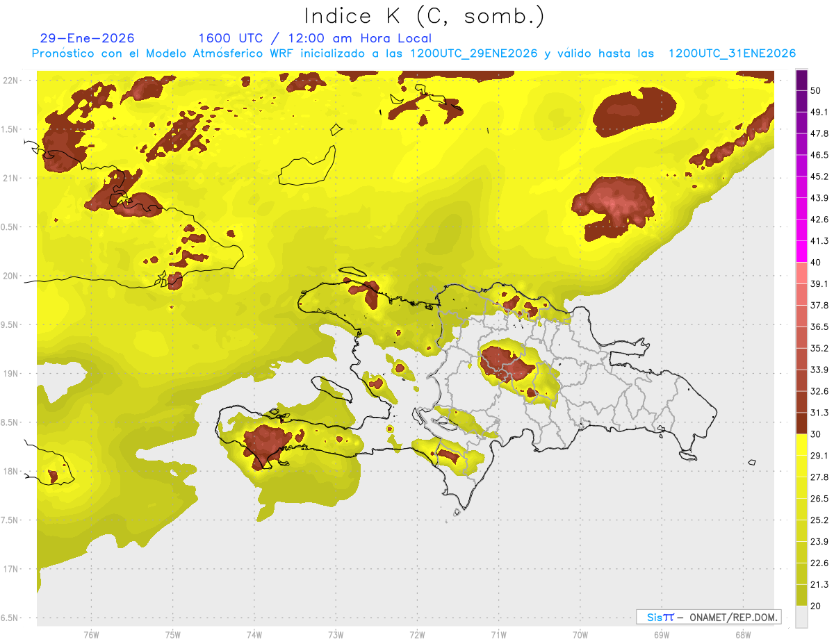Image resolution: width=834 pixels, height=644 pixels.
Task: Click the "74W" longitude label
Action: [x=254, y=635]
